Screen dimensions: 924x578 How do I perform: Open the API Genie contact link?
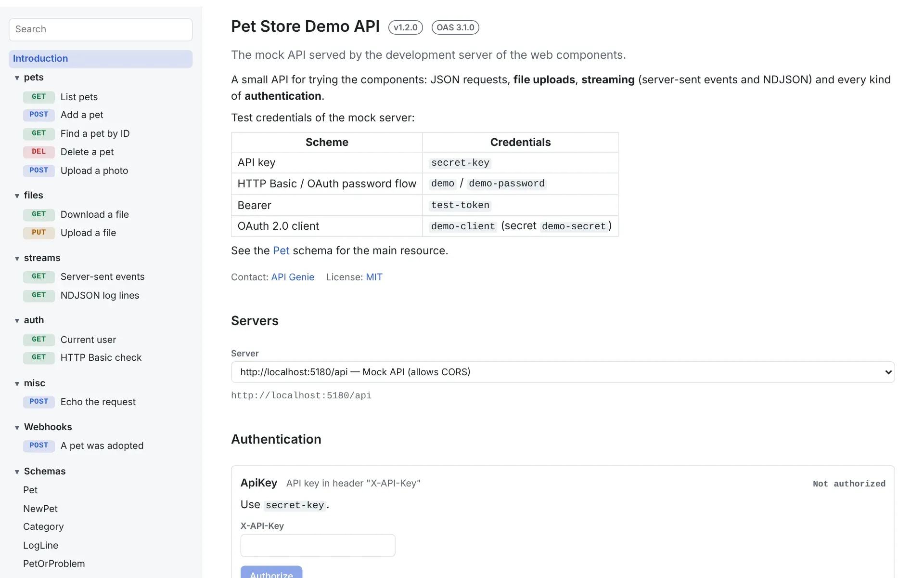(x=293, y=277)
